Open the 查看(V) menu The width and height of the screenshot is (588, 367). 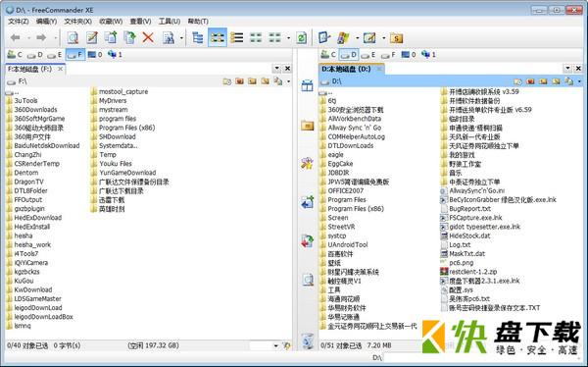click(140, 22)
